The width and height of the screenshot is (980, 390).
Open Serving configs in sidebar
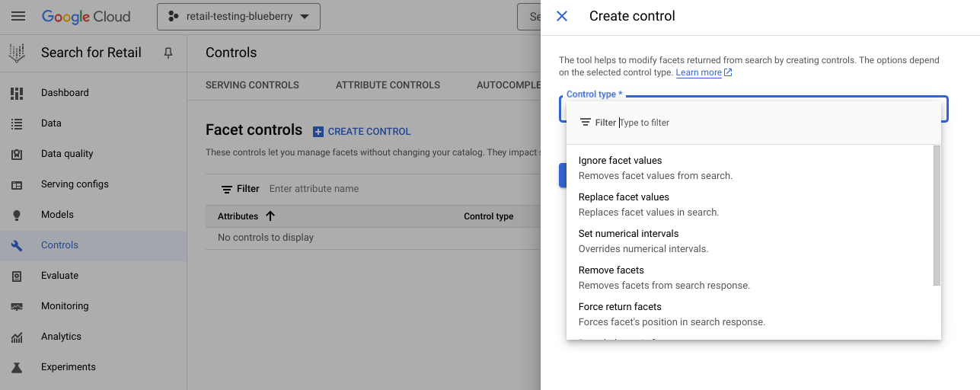(75, 184)
